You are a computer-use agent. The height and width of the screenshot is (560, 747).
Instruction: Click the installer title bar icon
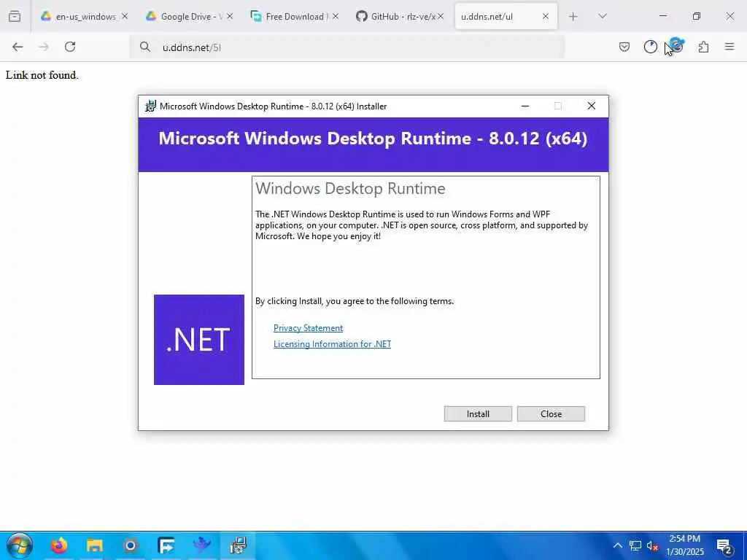pos(150,106)
